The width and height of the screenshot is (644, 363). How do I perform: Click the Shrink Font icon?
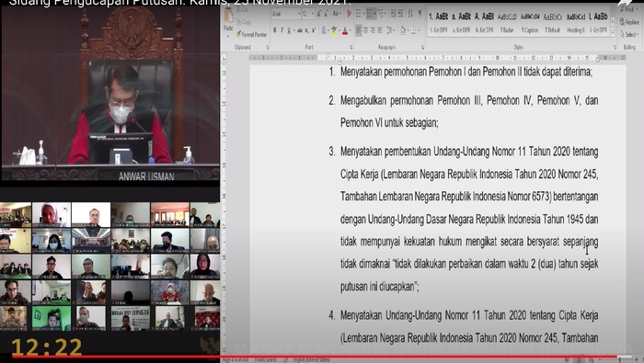tap(327, 14)
